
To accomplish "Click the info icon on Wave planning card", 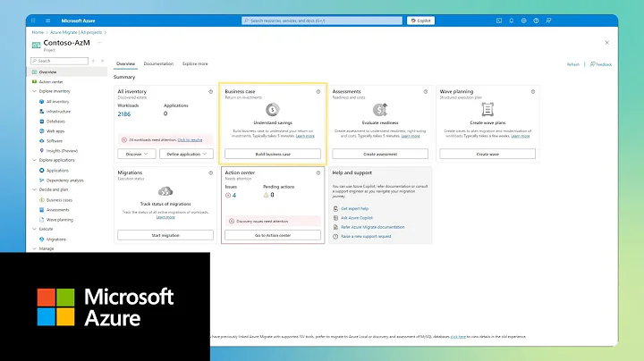I will pos(533,92).
